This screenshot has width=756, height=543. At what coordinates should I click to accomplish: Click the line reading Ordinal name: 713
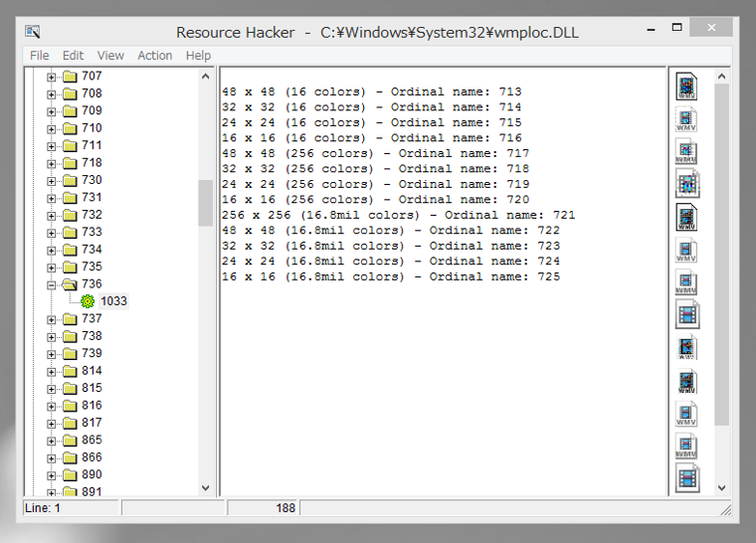click(x=372, y=91)
